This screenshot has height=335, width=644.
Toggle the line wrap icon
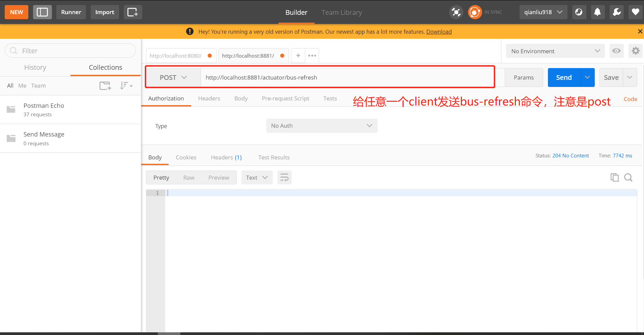(285, 178)
